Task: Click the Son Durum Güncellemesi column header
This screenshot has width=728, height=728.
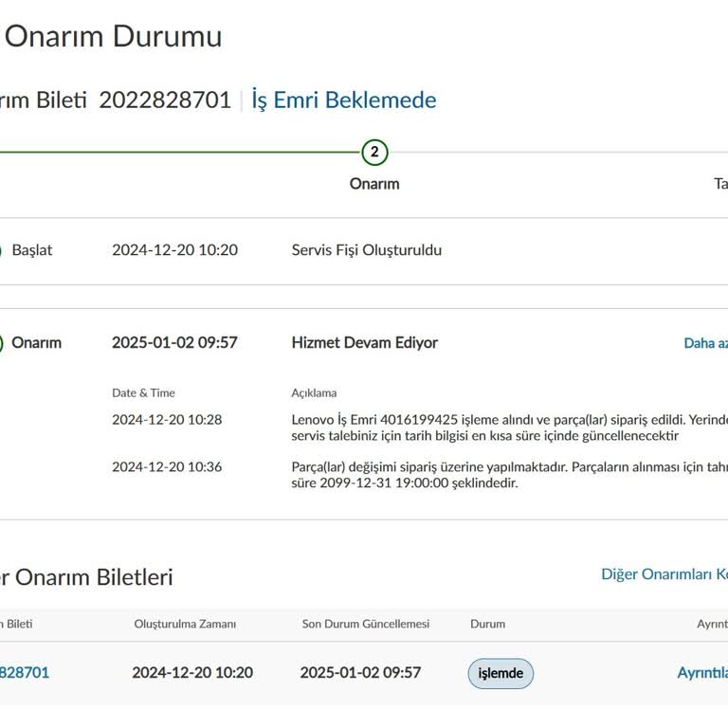Action: click(365, 624)
